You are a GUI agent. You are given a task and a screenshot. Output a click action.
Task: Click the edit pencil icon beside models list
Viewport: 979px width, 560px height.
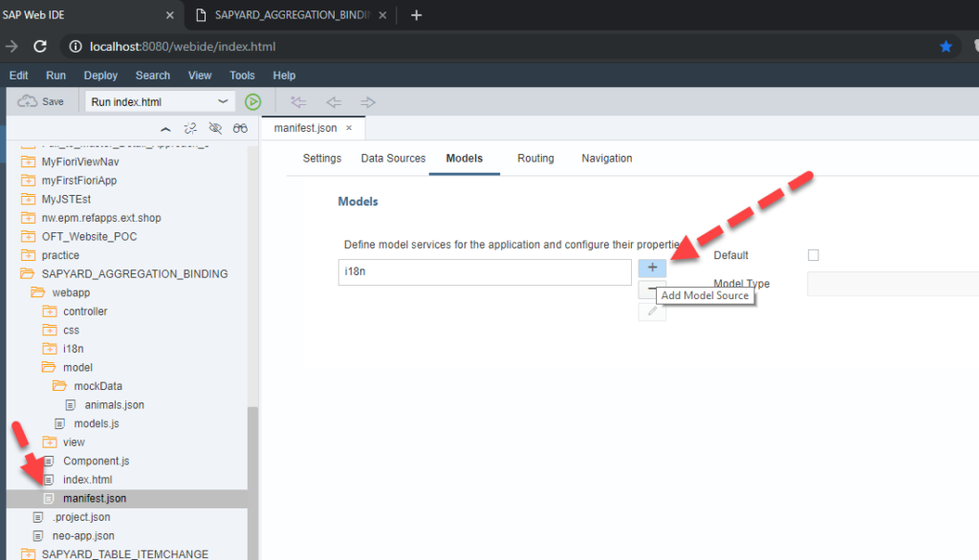pos(652,311)
